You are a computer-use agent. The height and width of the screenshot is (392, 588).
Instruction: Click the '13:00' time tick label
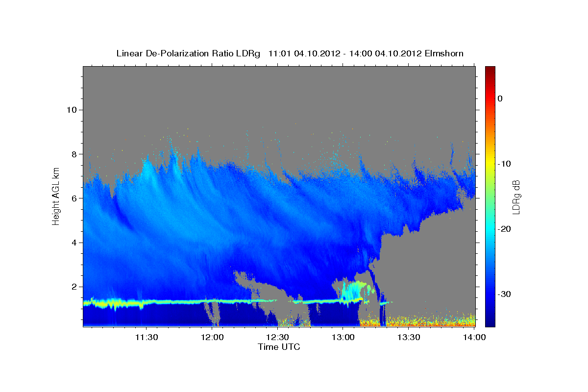(343, 337)
